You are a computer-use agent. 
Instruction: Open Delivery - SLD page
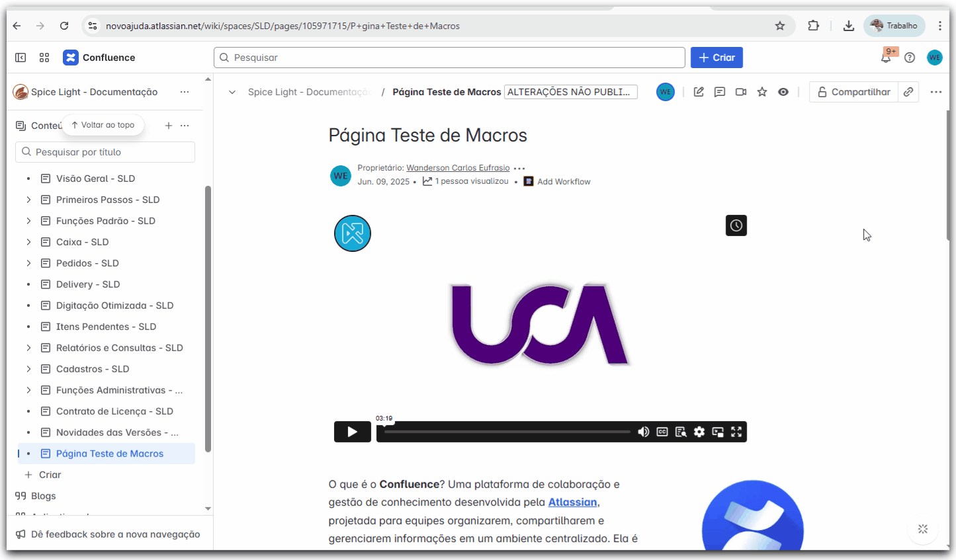point(88,284)
